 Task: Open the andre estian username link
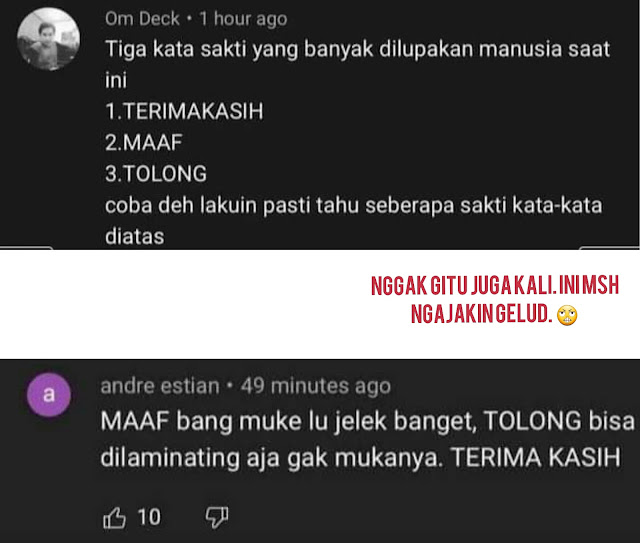(160, 386)
